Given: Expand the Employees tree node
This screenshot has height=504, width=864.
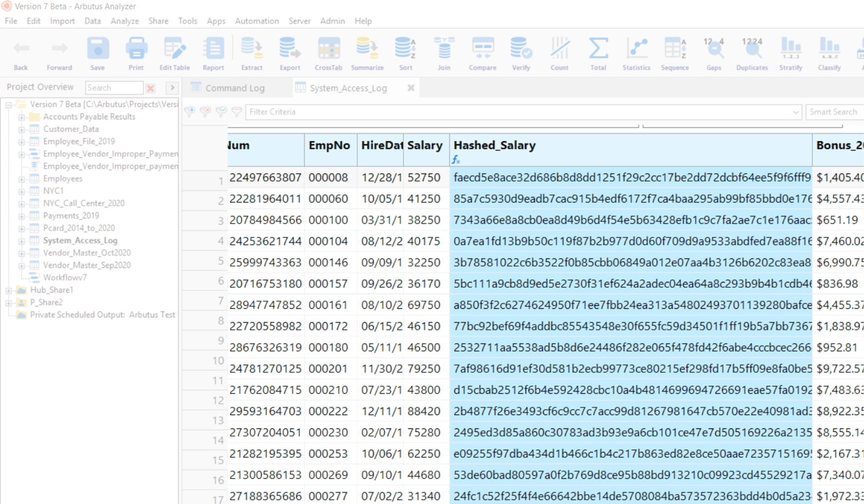Looking at the screenshot, I should pyautogui.click(x=20, y=178).
